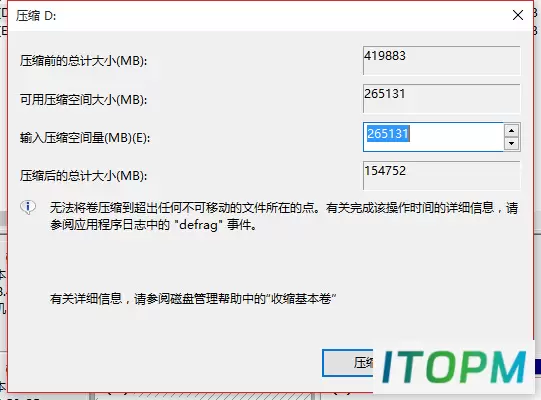The height and width of the screenshot is (400, 541).
Task: Close the 压缩 D: dialog
Action: pyautogui.click(x=518, y=15)
